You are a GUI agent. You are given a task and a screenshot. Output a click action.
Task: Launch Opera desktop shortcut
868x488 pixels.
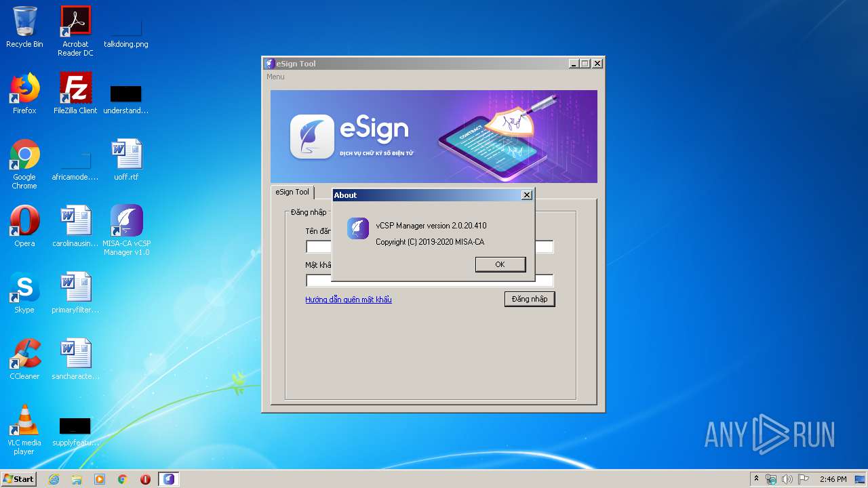[x=24, y=226]
